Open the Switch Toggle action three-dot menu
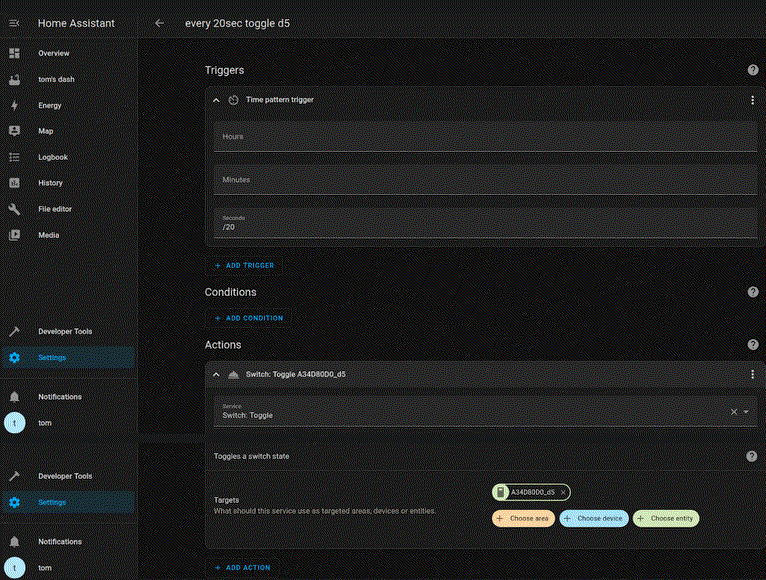Screen dimensions: 766x580 pyautogui.click(x=752, y=374)
